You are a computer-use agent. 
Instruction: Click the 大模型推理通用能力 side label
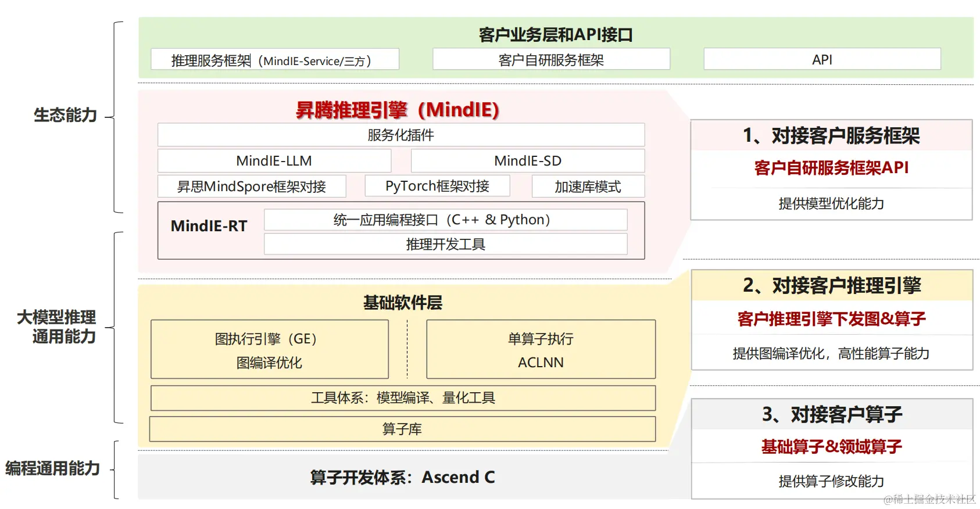pyautogui.click(x=56, y=327)
